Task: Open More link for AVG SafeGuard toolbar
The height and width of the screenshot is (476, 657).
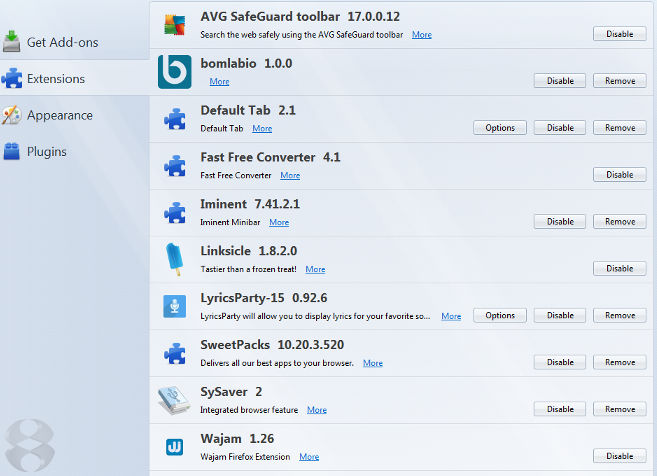Action: 422,35
